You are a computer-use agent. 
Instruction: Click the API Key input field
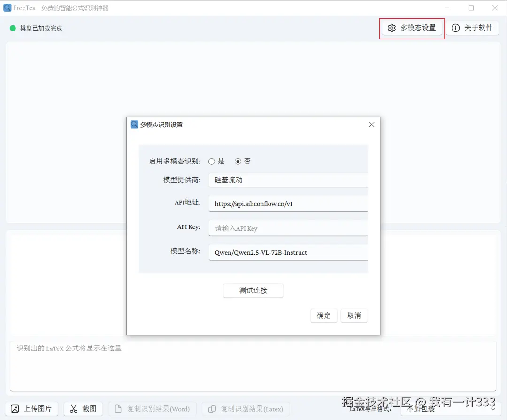[x=288, y=227]
